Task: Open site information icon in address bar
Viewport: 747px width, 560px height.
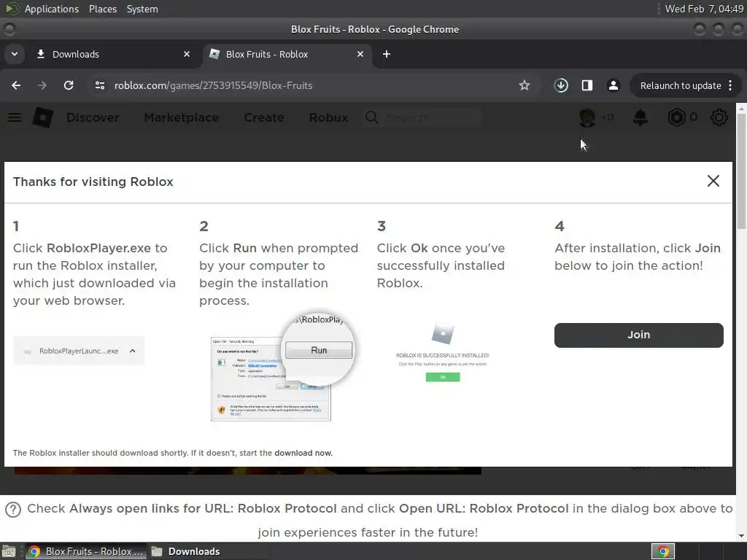Action: [99, 85]
